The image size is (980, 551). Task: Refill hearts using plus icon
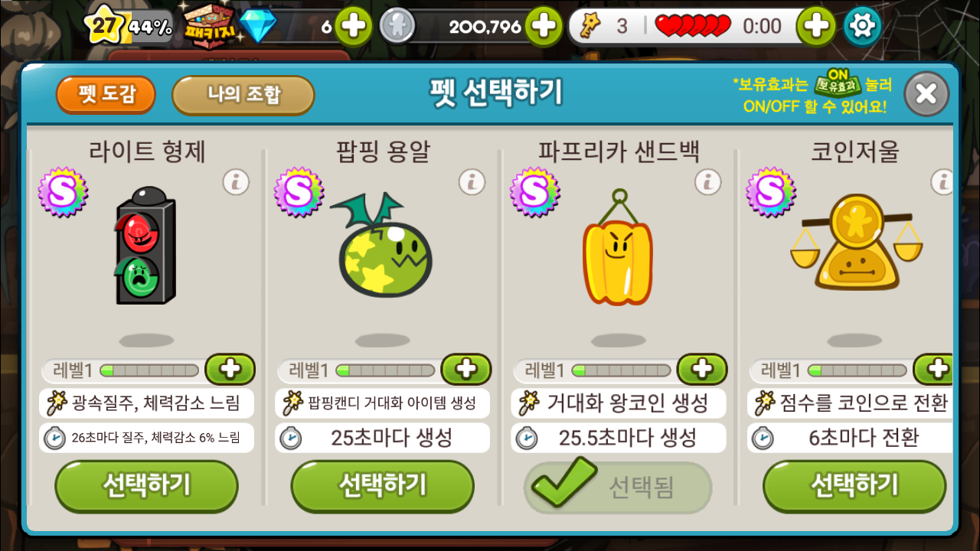(815, 27)
